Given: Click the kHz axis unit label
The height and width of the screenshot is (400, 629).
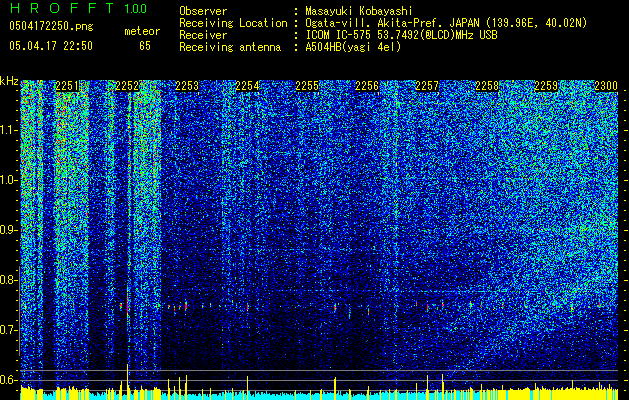Looking at the screenshot, I should 9,81.
